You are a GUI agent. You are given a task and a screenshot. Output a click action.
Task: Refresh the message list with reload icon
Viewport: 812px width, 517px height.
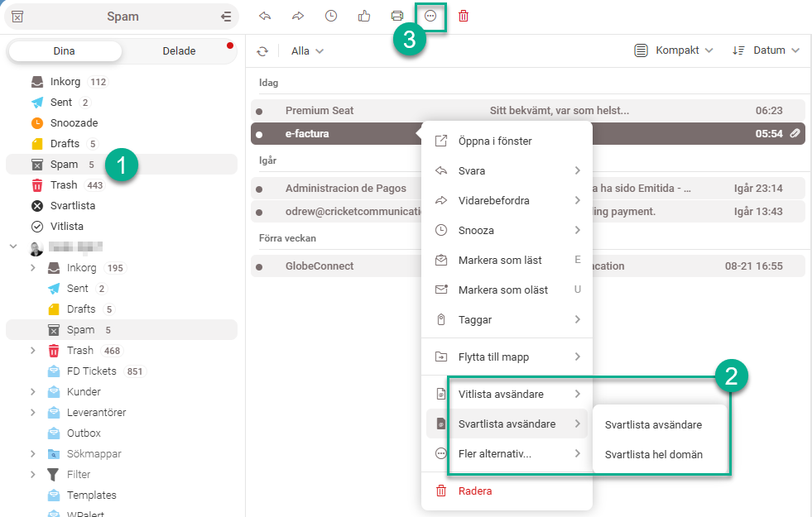click(262, 51)
